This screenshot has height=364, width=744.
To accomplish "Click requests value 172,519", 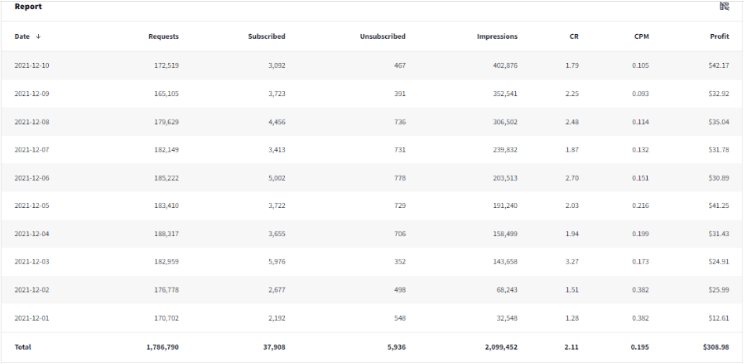I will click(x=167, y=65).
